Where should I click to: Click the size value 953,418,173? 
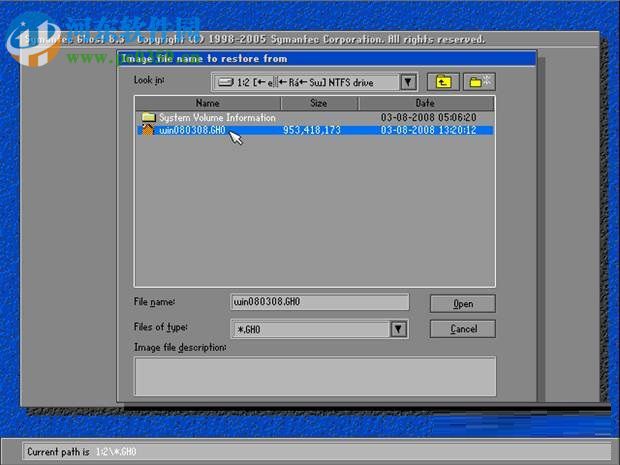point(312,130)
